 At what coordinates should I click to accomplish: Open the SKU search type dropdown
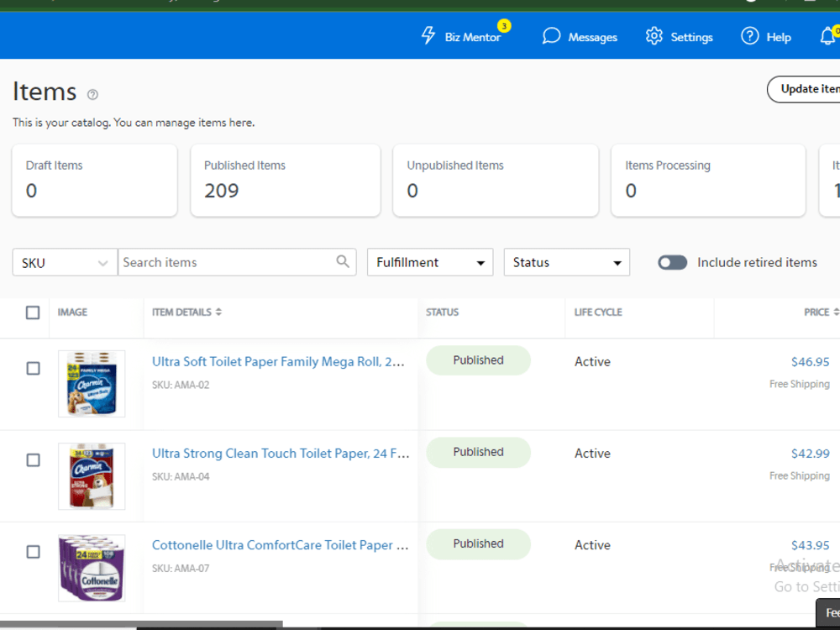coord(65,262)
